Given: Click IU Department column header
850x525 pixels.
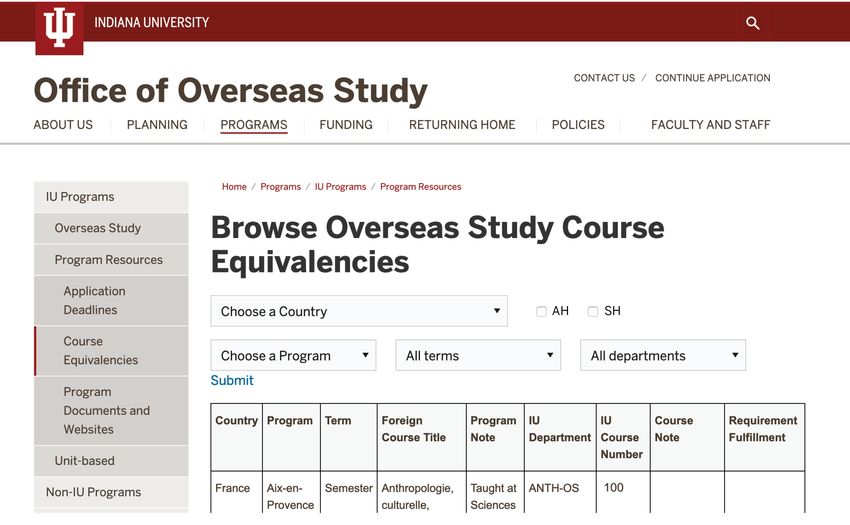Looking at the screenshot, I should 560,437.
